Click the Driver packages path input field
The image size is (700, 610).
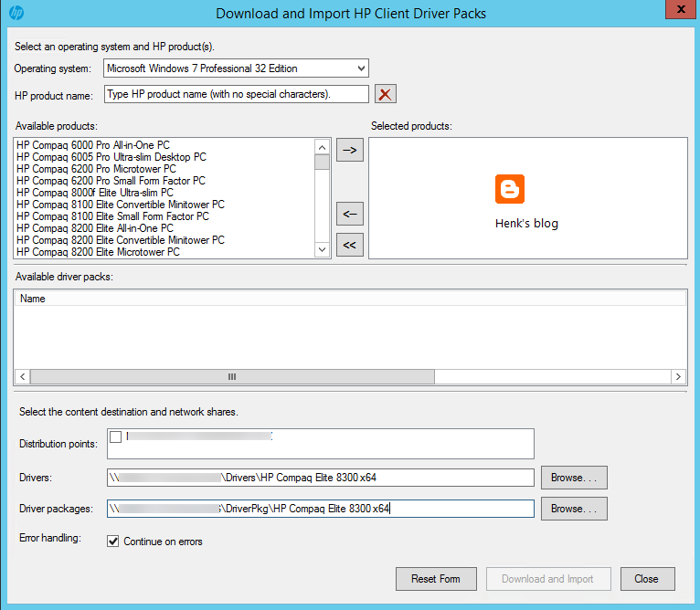click(321, 509)
